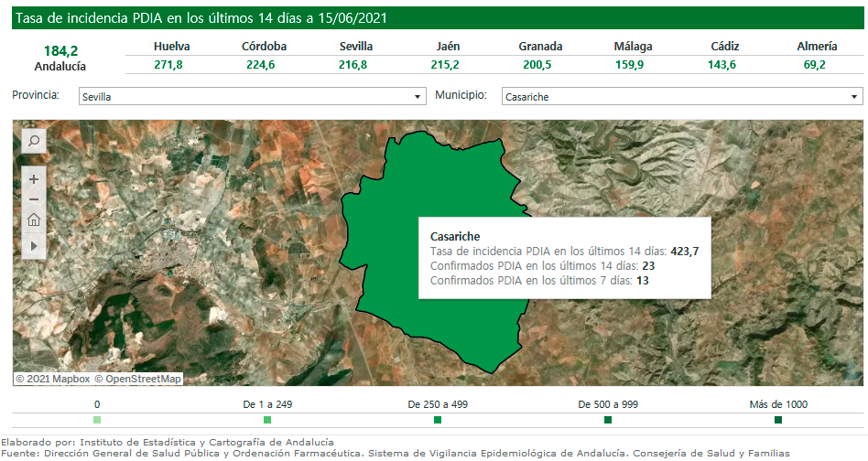Click the Andalucía total 184,2
Viewport: 868px width, 461px height.
pyautogui.click(x=60, y=51)
